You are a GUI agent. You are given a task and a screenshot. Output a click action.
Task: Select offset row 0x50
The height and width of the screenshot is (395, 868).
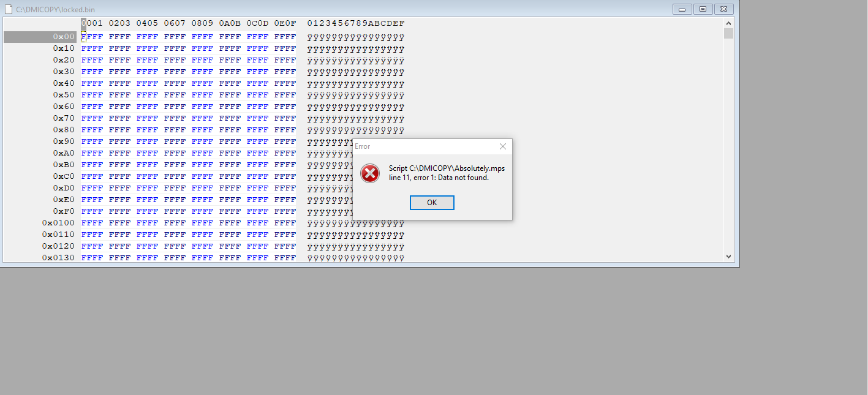[x=64, y=95]
